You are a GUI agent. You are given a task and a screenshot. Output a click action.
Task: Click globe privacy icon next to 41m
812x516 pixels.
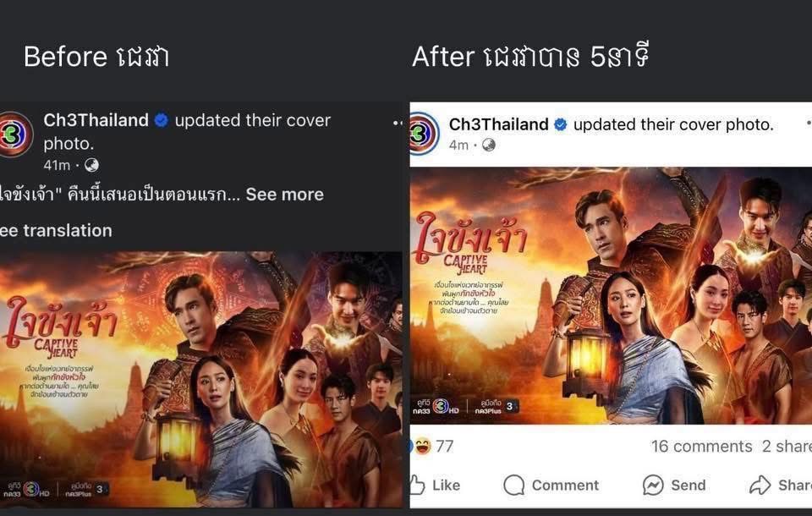point(91,165)
